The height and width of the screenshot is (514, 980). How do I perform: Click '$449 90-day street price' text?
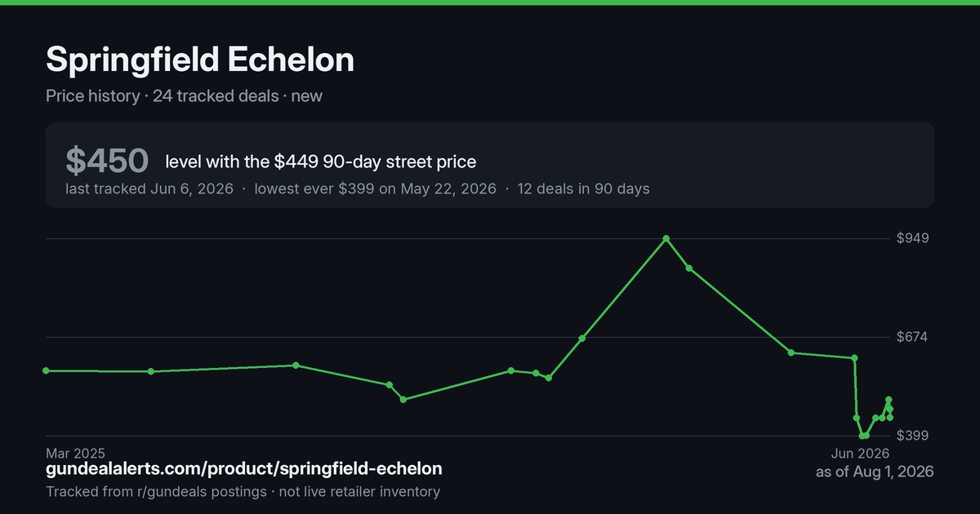click(375, 162)
